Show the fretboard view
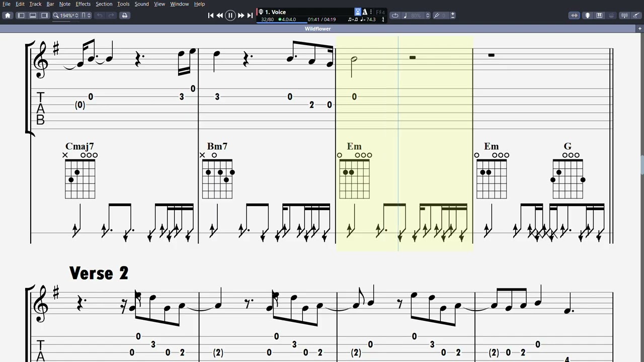 [x=587, y=16]
